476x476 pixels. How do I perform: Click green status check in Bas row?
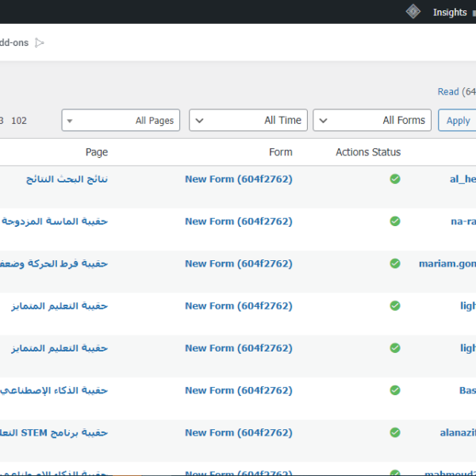[x=395, y=390]
